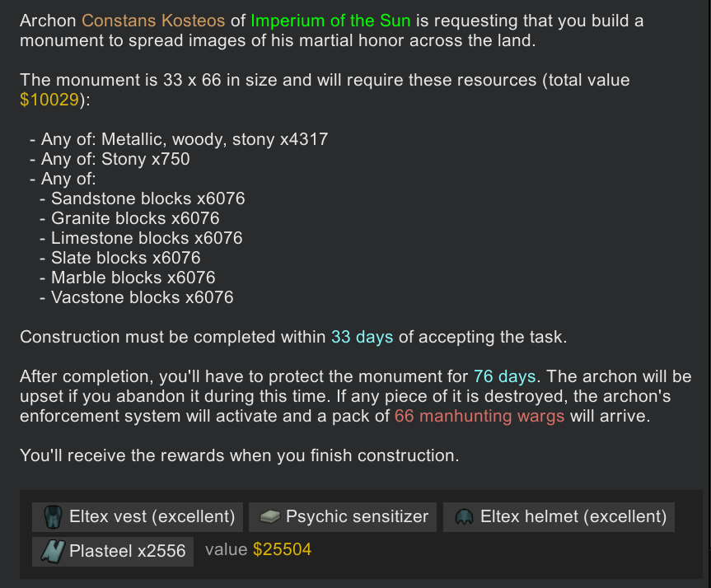Click the Vacstone blocks x6076 entry
Image resolution: width=711 pixels, height=588 pixels.
[142, 297]
